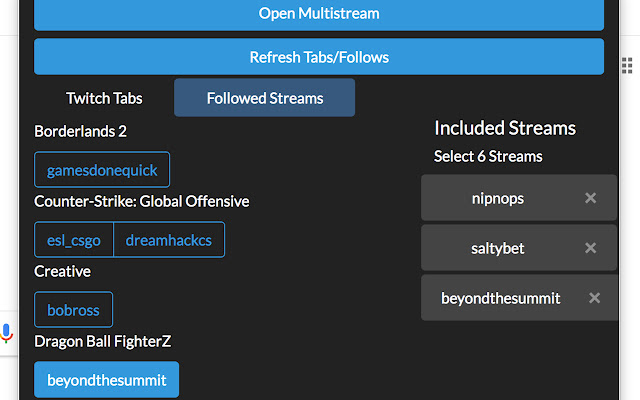The height and width of the screenshot is (400, 640).
Task: Switch to the Twitch Tabs tab
Action: (x=104, y=98)
